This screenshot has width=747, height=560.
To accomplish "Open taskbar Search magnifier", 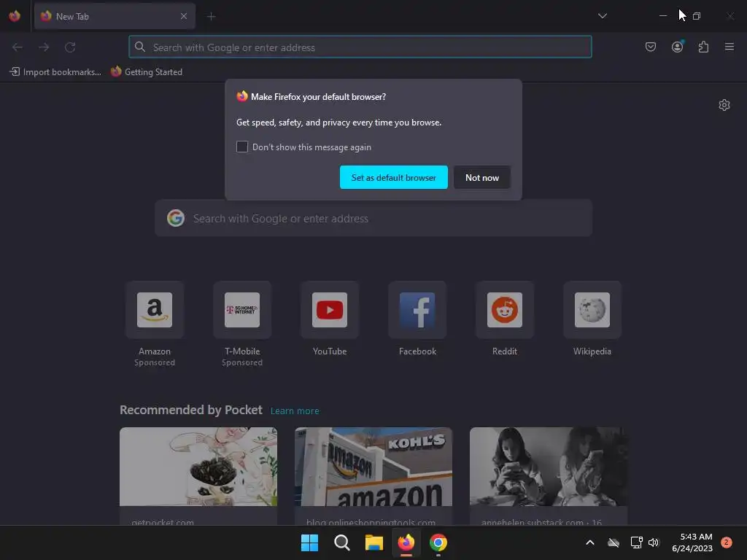I will point(342,542).
